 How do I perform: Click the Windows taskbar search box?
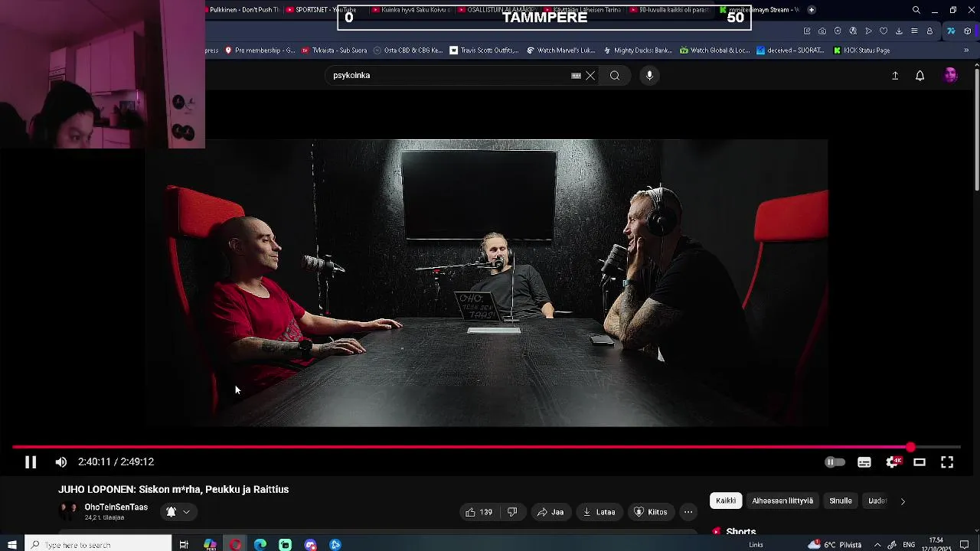98,545
